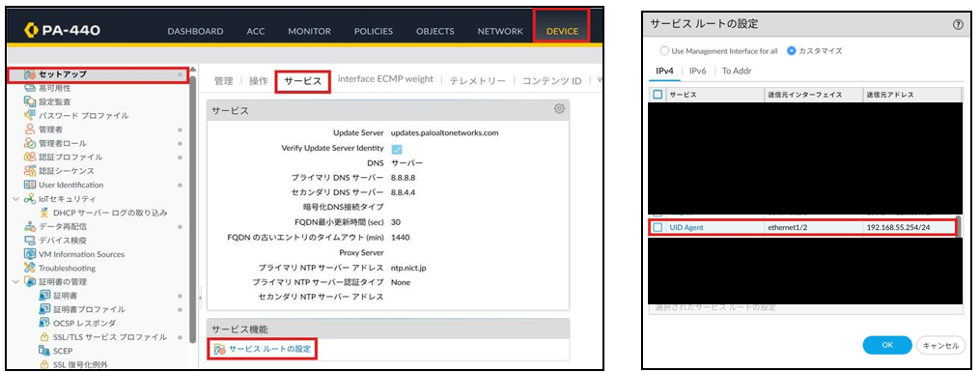
Task: Open the デバイス検疫 icon
Action: (x=29, y=240)
